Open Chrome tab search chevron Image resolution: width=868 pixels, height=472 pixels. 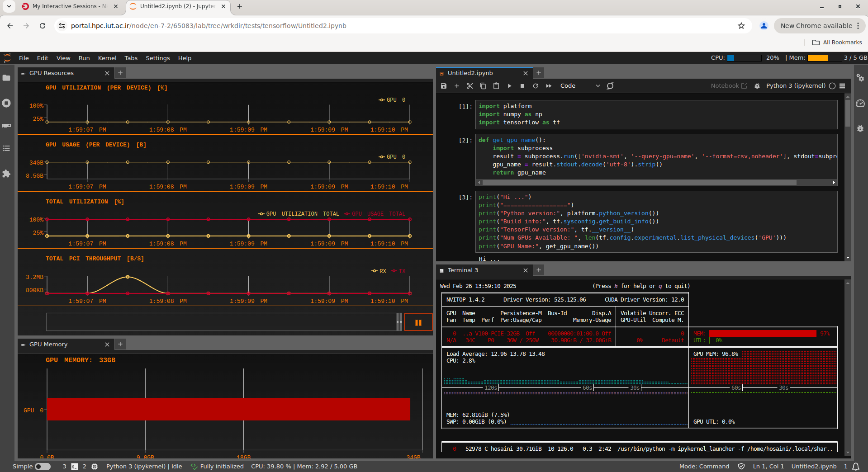(9, 6)
